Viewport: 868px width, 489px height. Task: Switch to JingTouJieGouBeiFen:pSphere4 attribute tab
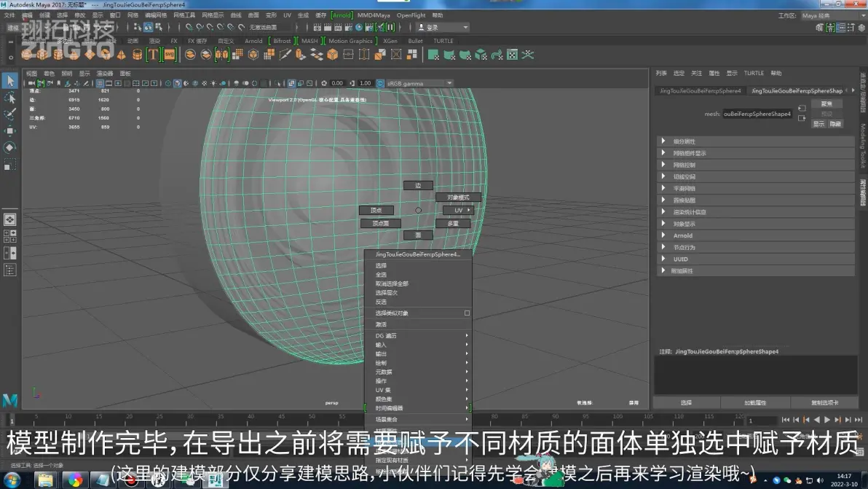click(700, 91)
